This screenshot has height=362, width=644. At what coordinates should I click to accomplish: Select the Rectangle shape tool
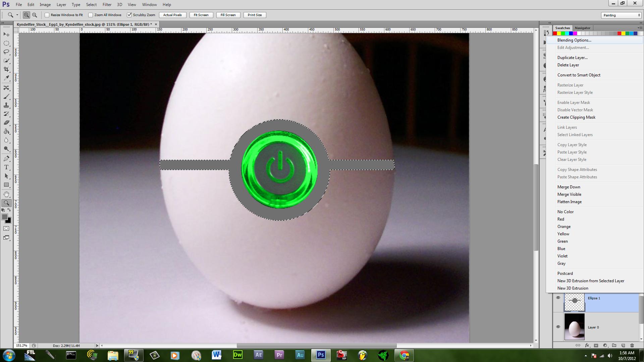tap(6, 185)
